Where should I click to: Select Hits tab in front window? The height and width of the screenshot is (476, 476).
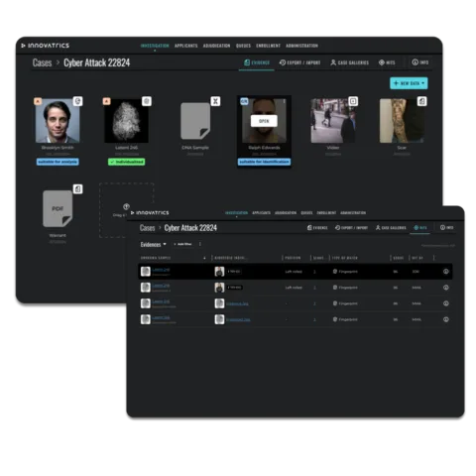coord(420,228)
